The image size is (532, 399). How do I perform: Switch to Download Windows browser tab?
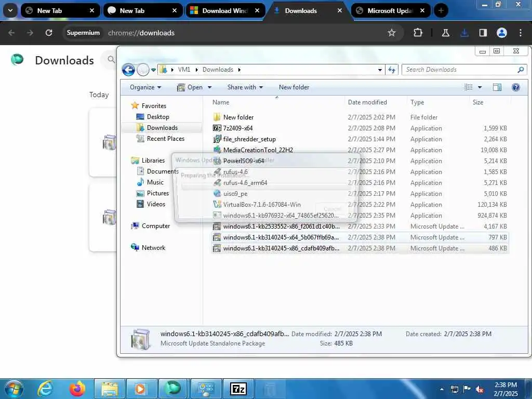pos(224,10)
